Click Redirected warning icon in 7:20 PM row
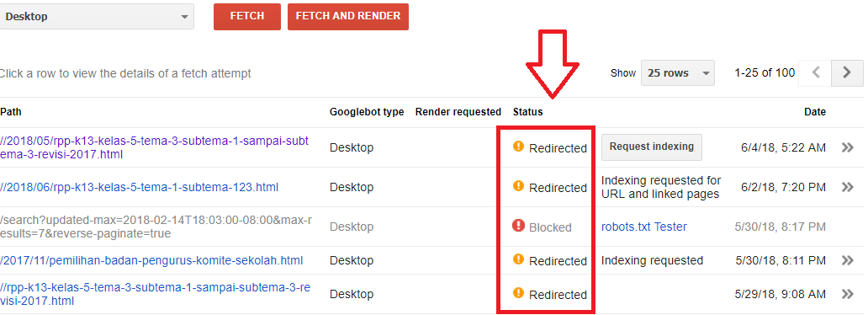Viewport: 868px width, 315px height. (x=518, y=186)
